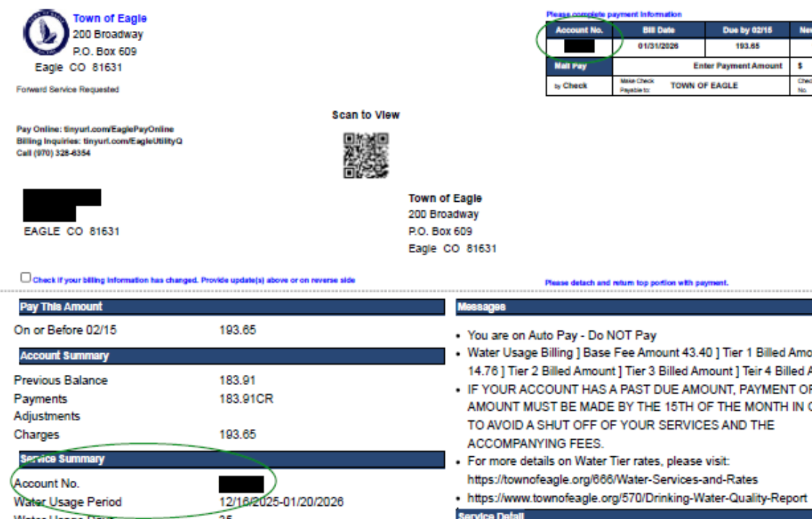Viewport: 812px width, 519px height.
Task: Click the Messages section header
Action: point(634,307)
